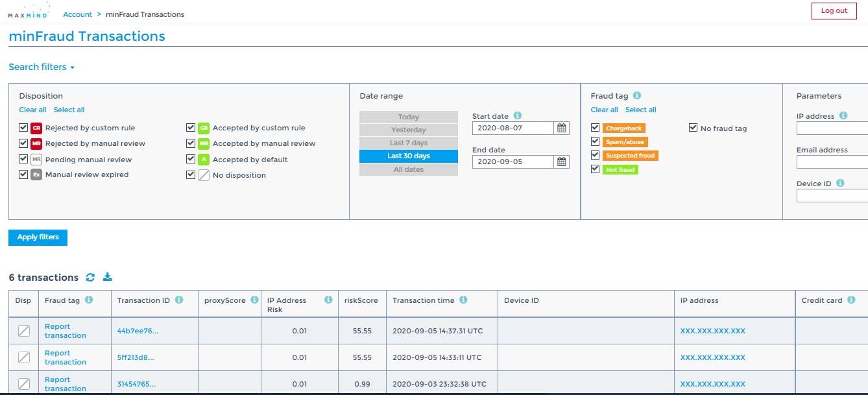Viewport: 868px width, 395px height.
Task: Show info for Transaction ID column
Action: pyautogui.click(x=179, y=300)
